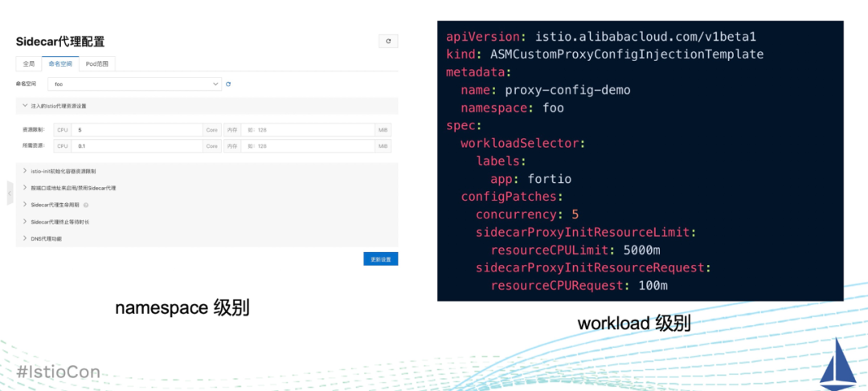This screenshot has height=391, width=868.
Task: Click the "spec:" YAML key
Action: [464, 125]
